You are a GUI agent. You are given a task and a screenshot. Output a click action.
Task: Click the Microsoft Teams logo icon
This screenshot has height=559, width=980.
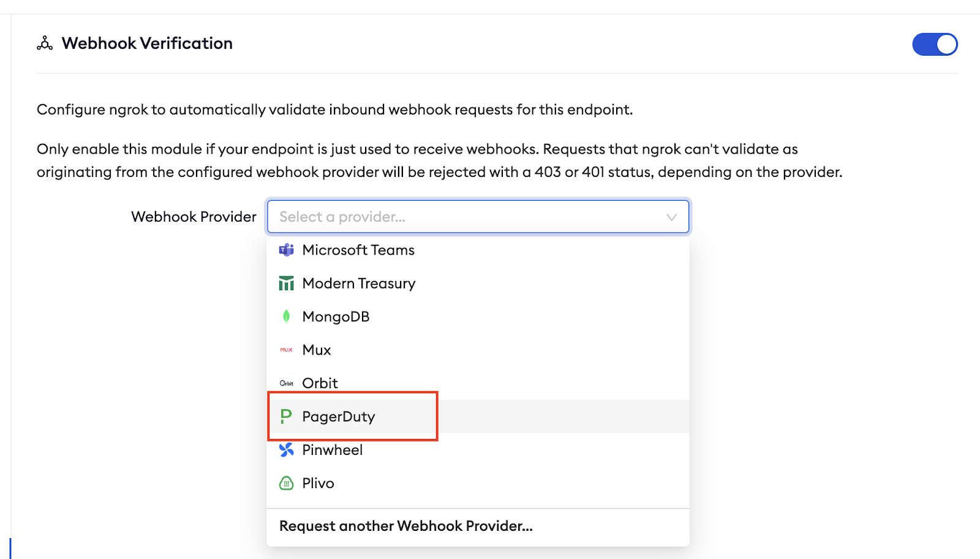pos(286,250)
